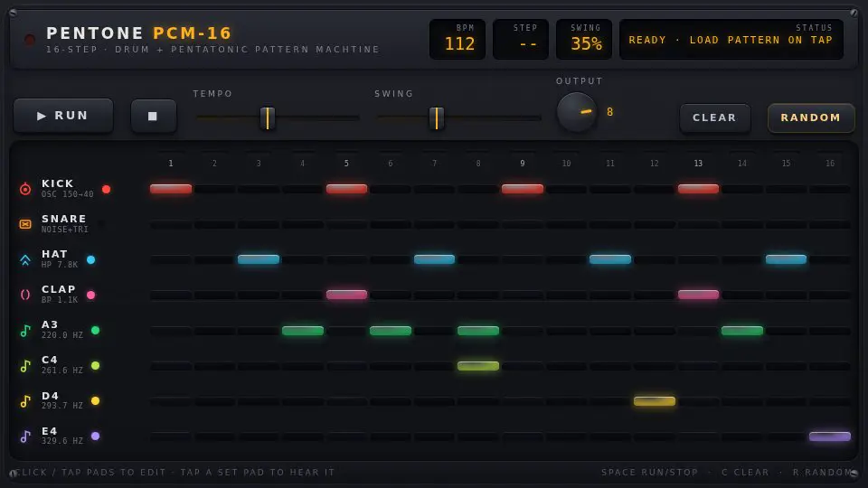This screenshot has width=868, height=488.
Task: Toggle off the Clap pad on step 13
Action: click(699, 295)
